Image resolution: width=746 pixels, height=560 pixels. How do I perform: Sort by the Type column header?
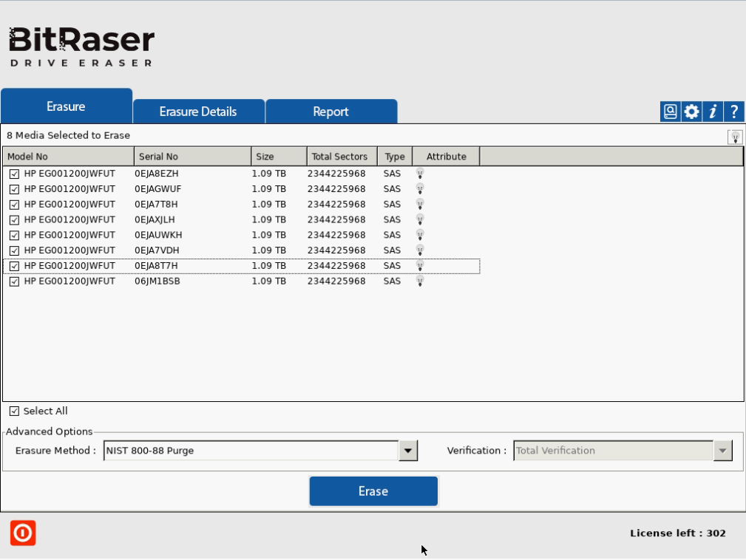point(395,157)
